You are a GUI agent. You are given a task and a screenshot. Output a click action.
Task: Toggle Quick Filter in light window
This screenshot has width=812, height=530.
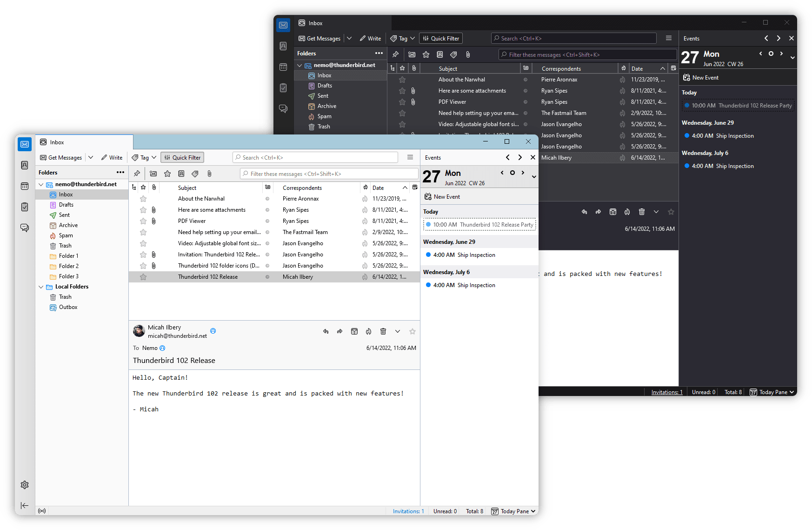[182, 157]
